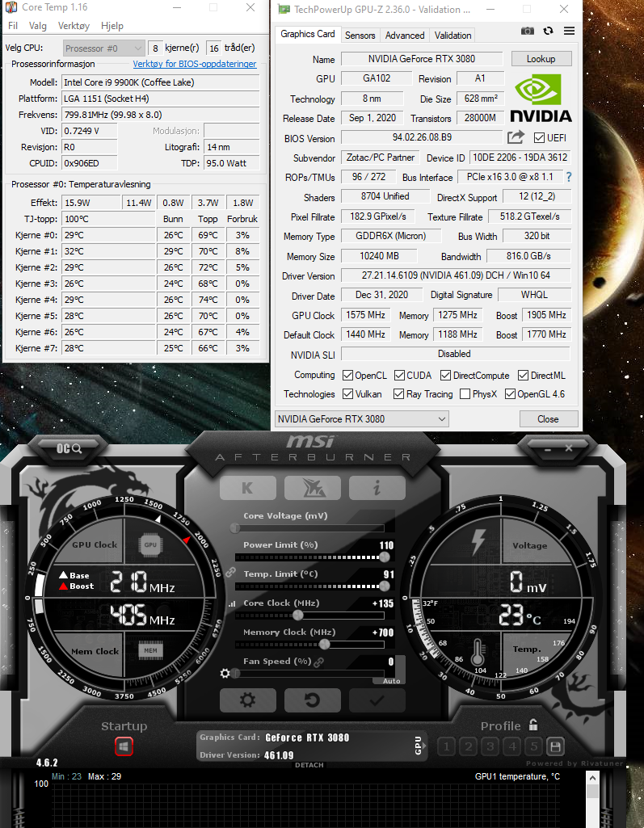Toggle UEFI checkbox in GPU-Z

click(539, 138)
